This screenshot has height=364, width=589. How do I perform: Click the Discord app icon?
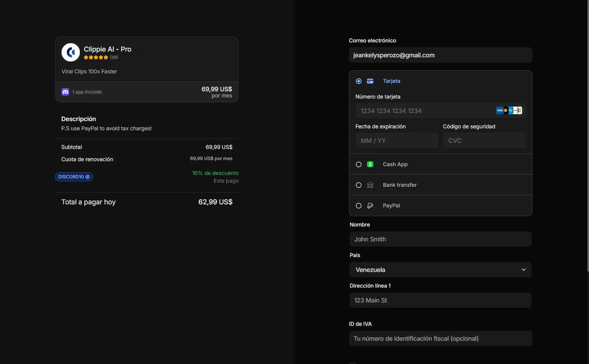tap(65, 92)
